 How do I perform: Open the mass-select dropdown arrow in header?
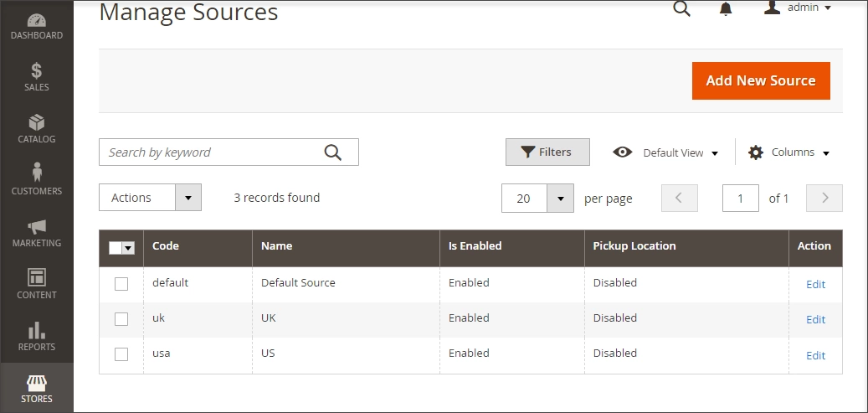[x=128, y=248]
